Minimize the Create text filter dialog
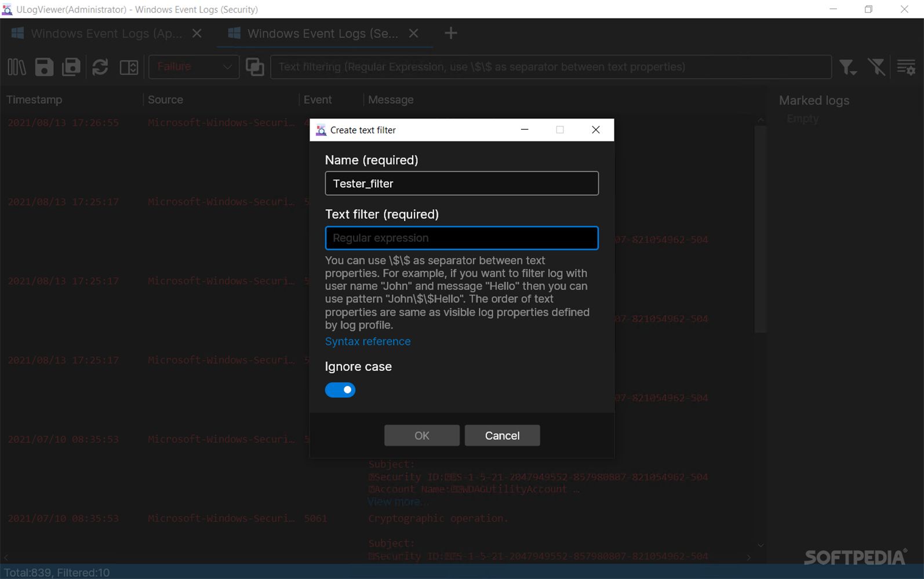This screenshot has height=579, width=924. pyautogui.click(x=525, y=130)
